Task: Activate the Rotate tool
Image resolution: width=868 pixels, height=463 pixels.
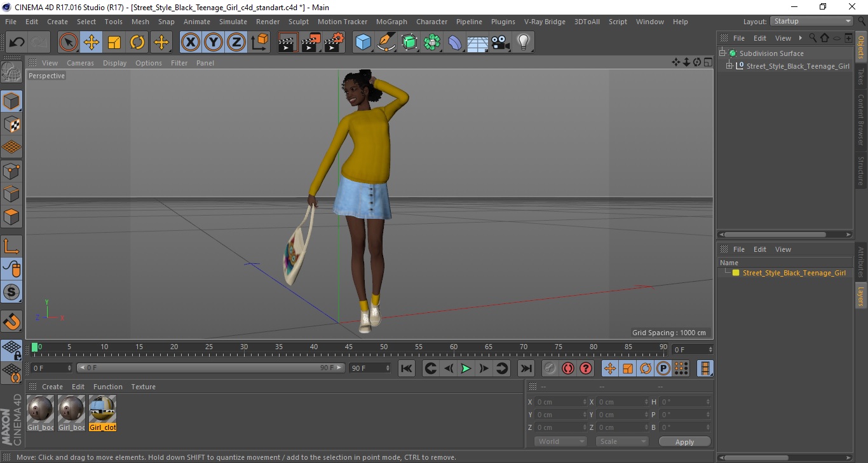Action: (x=137, y=43)
